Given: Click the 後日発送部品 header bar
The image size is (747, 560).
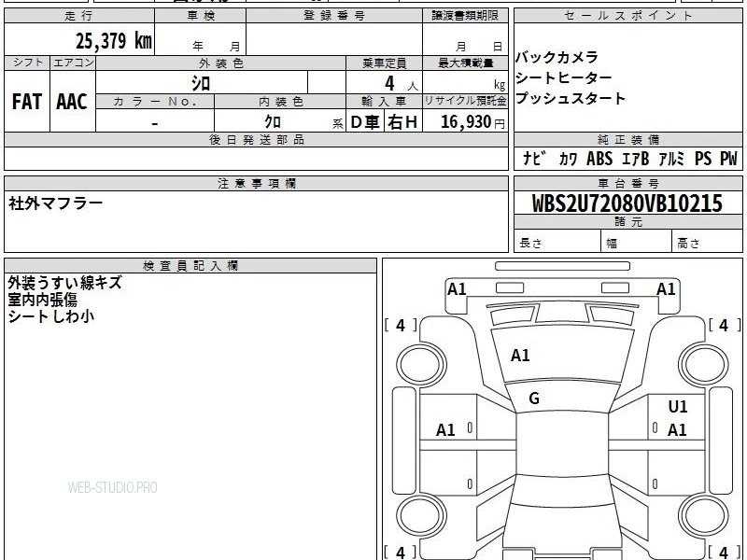Looking at the screenshot, I should [x=256, y=140].
